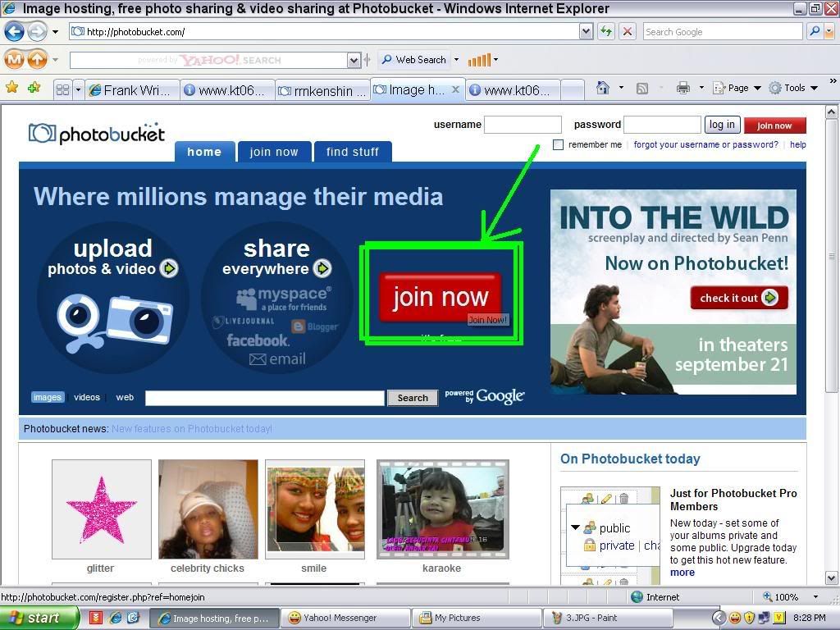Click in the username field
The width and height of the screenshot is (840, 630).
coord(523,125)
